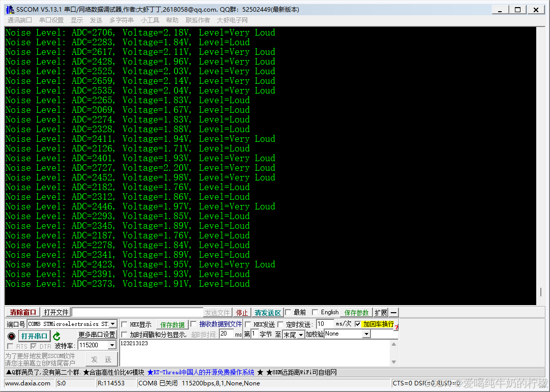Open 更多串口设置 dialog
The image size is (550, 392).
coord(97,335)
